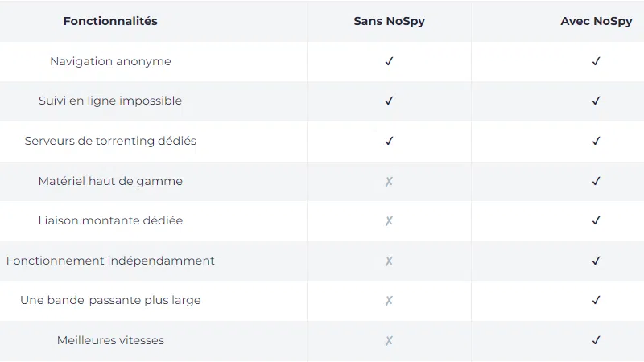Click checkmark for Navigation anonyme under Sans NoSpy
The width and height of the screenshot is (644, 362).
click(x=389, y=61)
